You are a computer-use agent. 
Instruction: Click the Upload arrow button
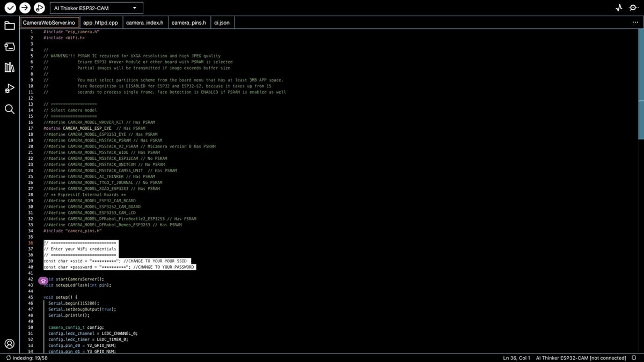(x=25, y=8)
